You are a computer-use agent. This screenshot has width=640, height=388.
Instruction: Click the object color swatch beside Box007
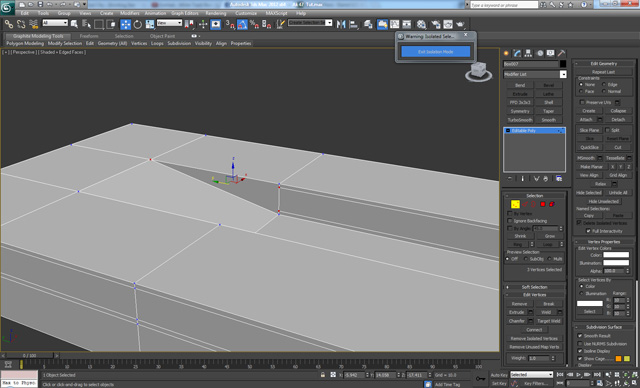coord(563,64)
